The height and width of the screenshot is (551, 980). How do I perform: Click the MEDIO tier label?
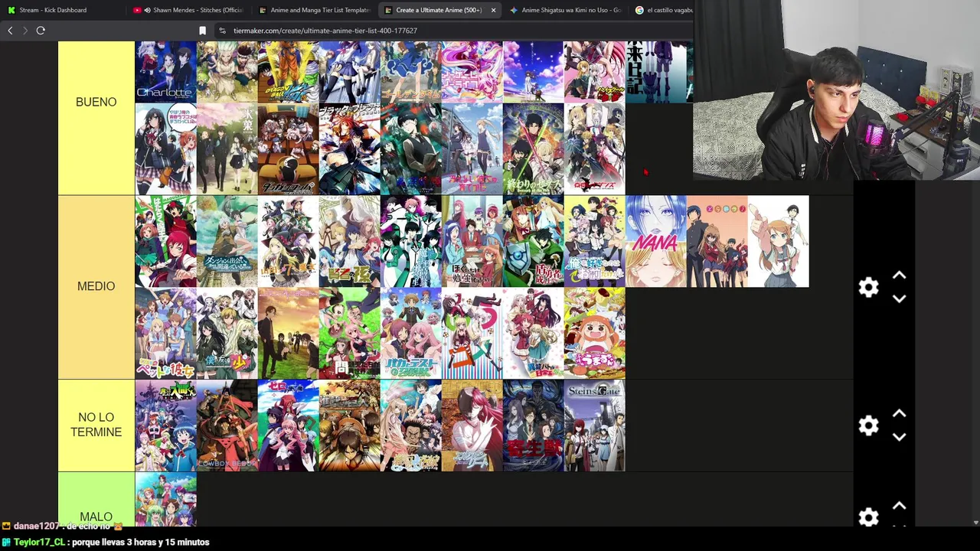click(x=96, y=286)
